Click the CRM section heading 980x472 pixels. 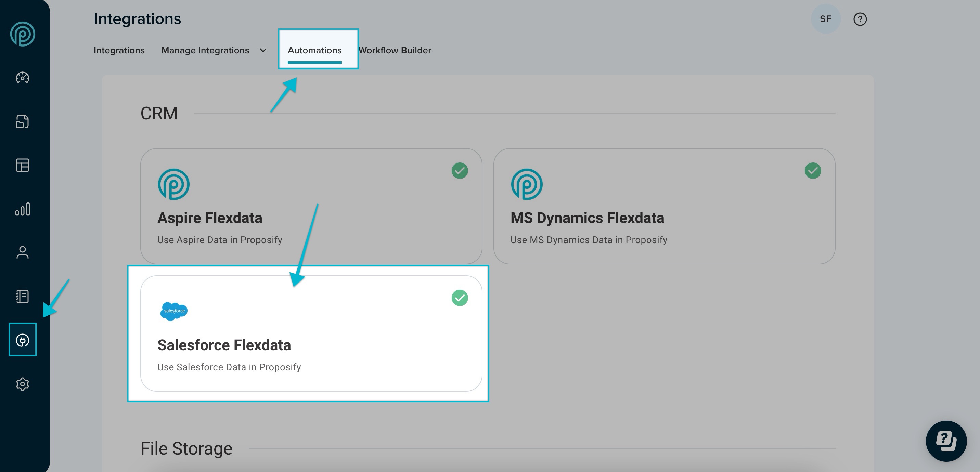pos(159,113)
